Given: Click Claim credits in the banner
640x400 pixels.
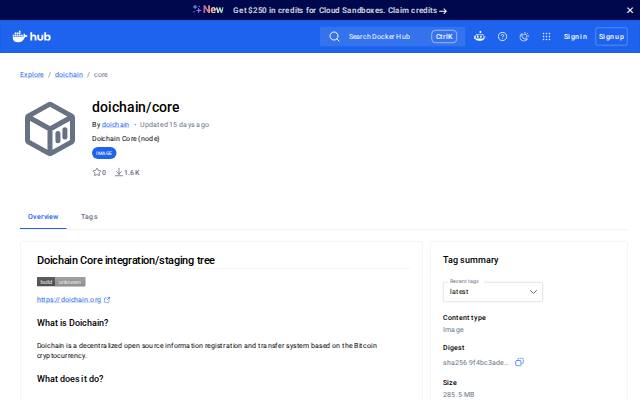Looking at the screenshot, I should [417, 10].
